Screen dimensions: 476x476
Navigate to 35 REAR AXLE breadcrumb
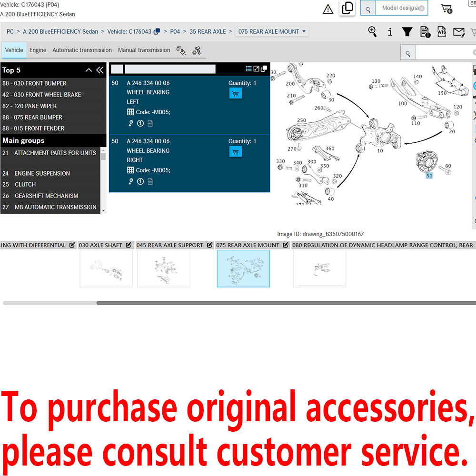(x=208, y=31)
